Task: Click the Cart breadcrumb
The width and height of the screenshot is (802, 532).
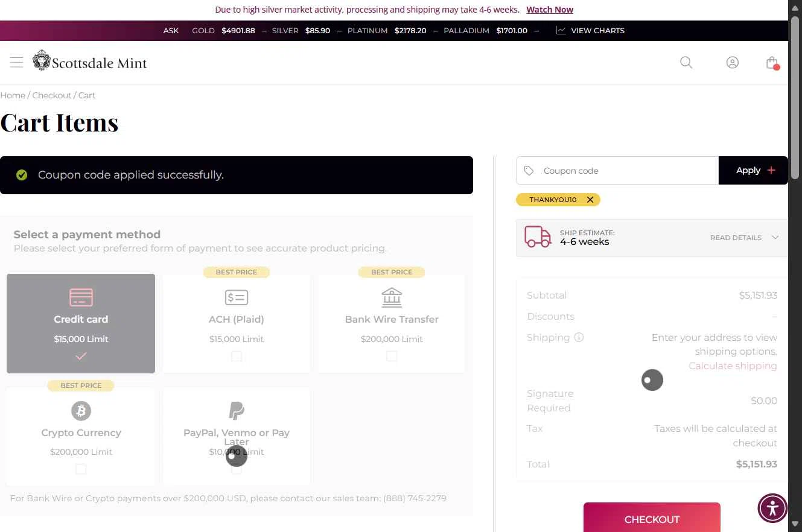Action: [87, 95]
